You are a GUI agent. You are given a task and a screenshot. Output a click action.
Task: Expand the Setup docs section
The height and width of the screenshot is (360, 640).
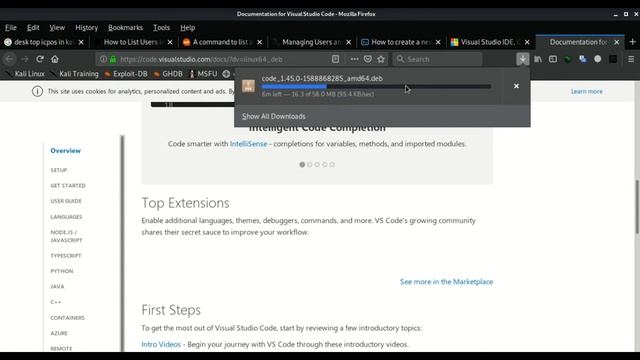pos(59,170)
